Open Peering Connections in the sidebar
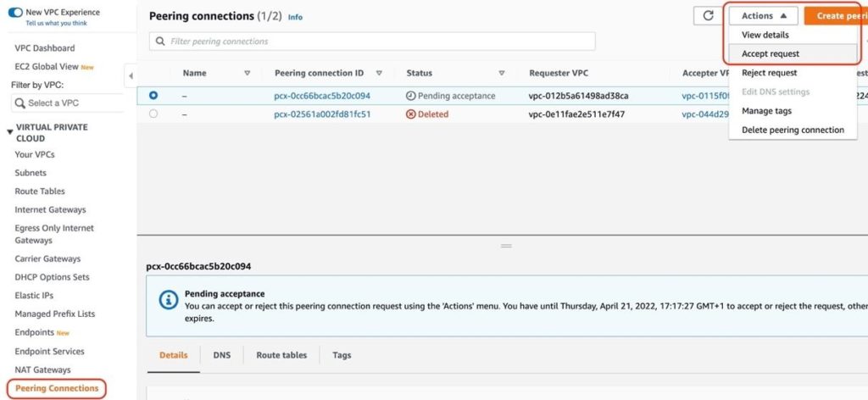This screenshot has height=400, width=868. coord(57,388)
